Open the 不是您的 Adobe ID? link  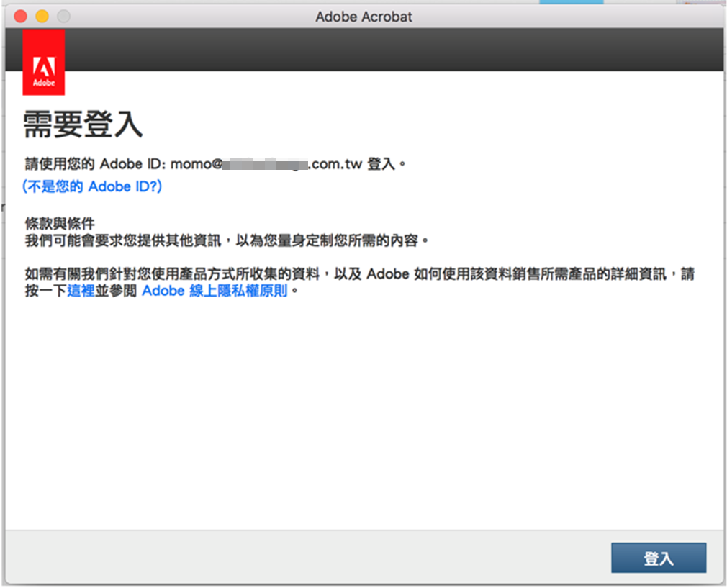point(92,186)
